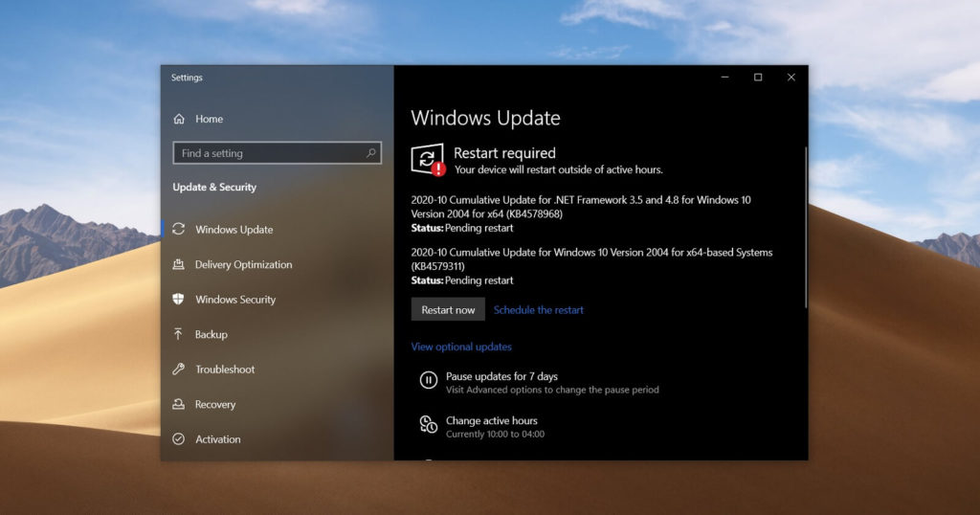Click the KB4579311 cumulative update text
The image size is (980, 515).
click(591, 259)
